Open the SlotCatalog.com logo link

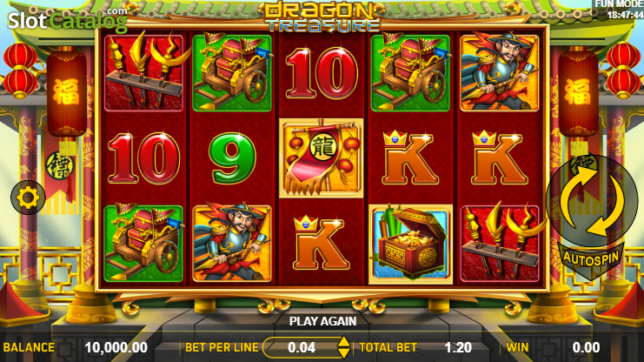coord(68,20)
